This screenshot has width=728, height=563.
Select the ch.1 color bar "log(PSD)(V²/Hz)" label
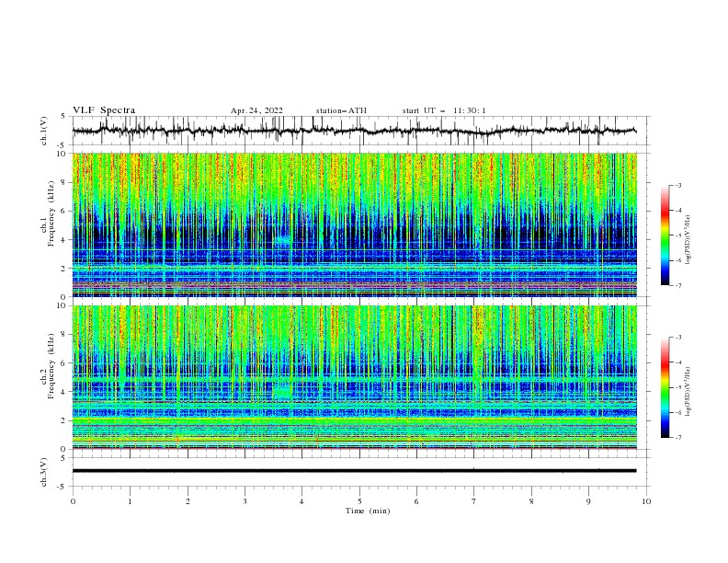pyautogui.click(x=688, y=240)
